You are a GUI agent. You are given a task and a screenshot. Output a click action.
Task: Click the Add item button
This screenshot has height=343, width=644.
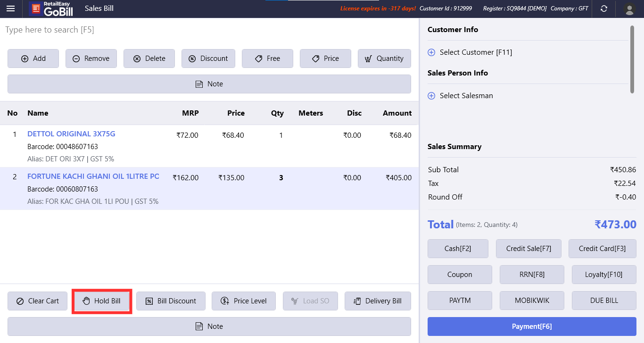33,59
